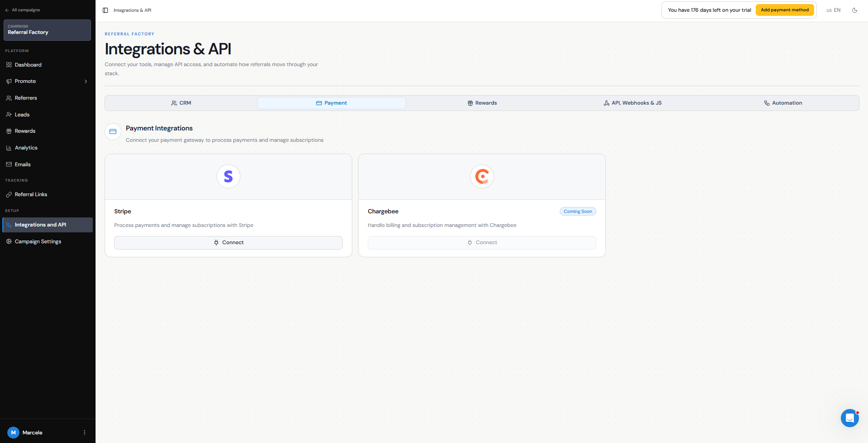The width and height of the screenshot is (868, 443).
Task: Switch to dark mode moon icon
Action: 855,10
